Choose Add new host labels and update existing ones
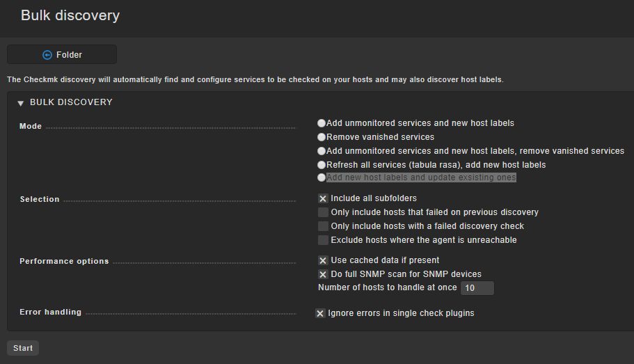This screenshot has height=364, width=634. click(322, 177)
